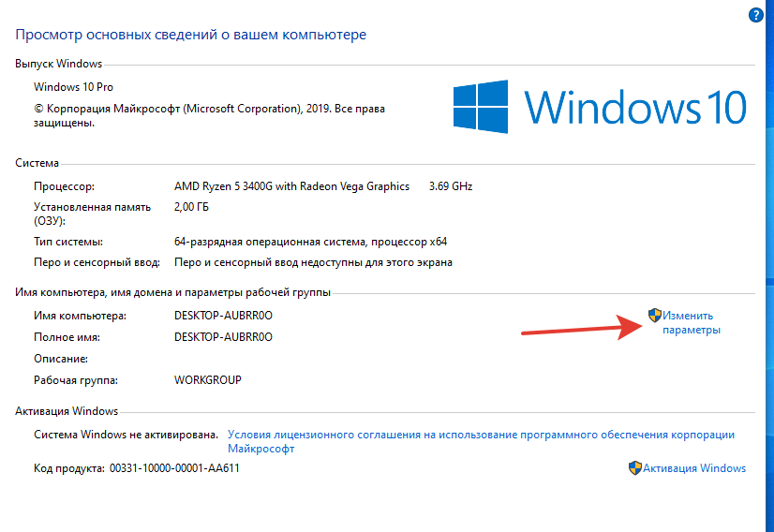Open the Изменить параметры link
The height and width of the screenshot is (532, 774).
pos(692,322)
